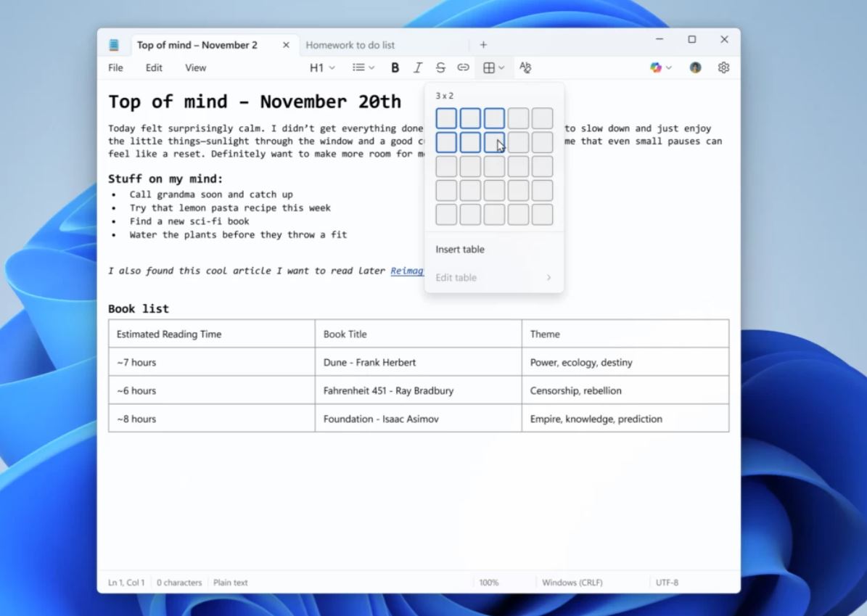Click the user profile avatar

point(695,67)
